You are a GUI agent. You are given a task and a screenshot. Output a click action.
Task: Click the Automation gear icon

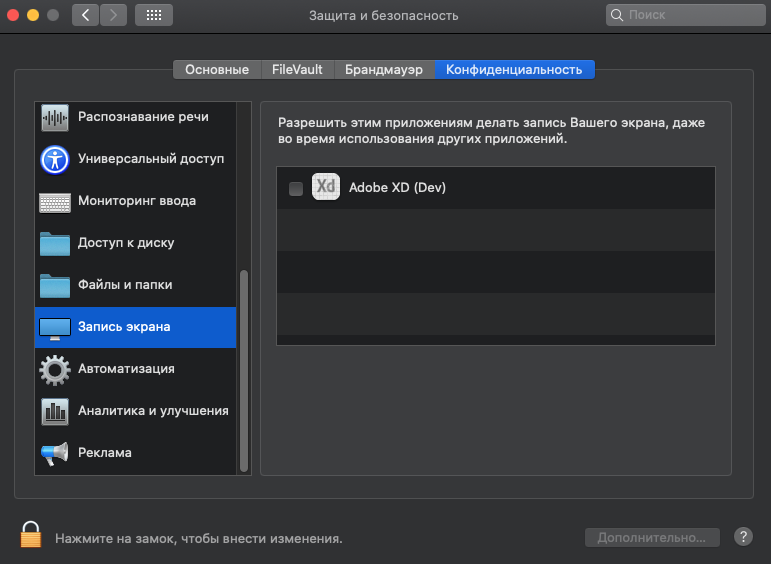click(x=54, y=369)
